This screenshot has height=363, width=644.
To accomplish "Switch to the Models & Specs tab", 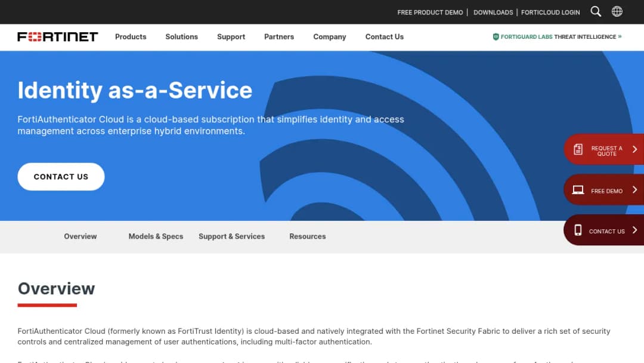I will click(x=156, y=236).
